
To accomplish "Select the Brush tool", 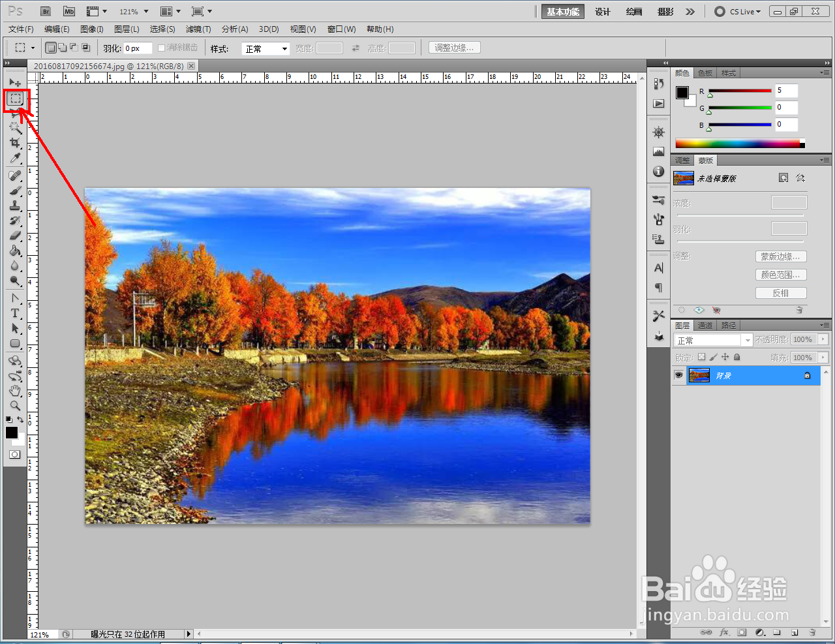I will (15, 191).
